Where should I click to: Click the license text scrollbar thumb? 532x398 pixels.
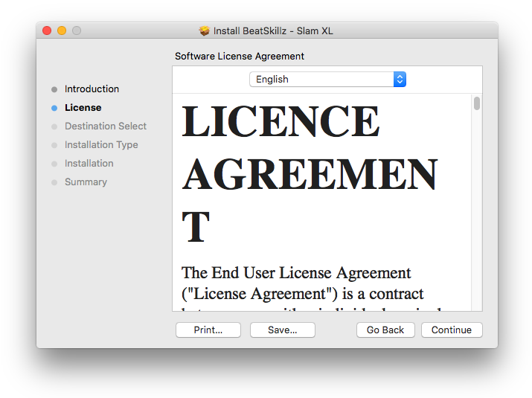pos(477,103)
